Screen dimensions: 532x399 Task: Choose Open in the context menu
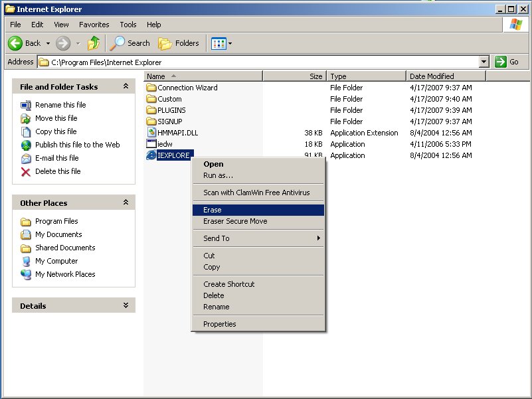pyautogui.click(x=258, y=164)
